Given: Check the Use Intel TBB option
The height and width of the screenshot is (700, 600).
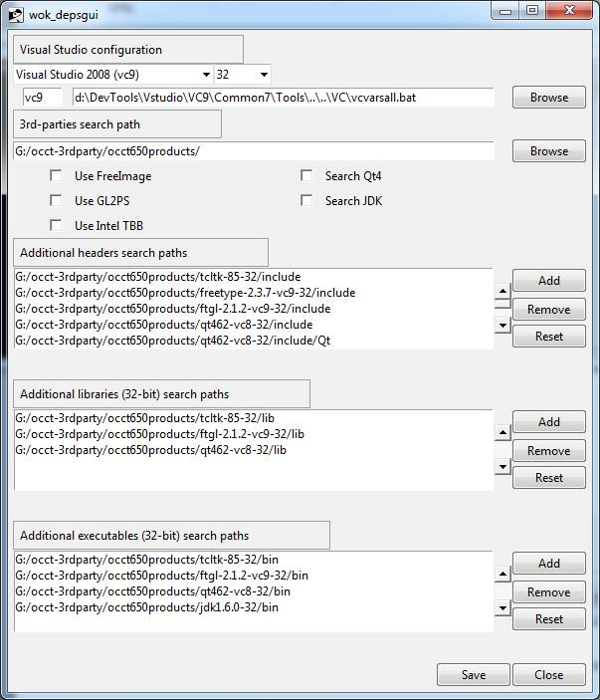Looking at the screenshot, I should click(x=57, y=226).
